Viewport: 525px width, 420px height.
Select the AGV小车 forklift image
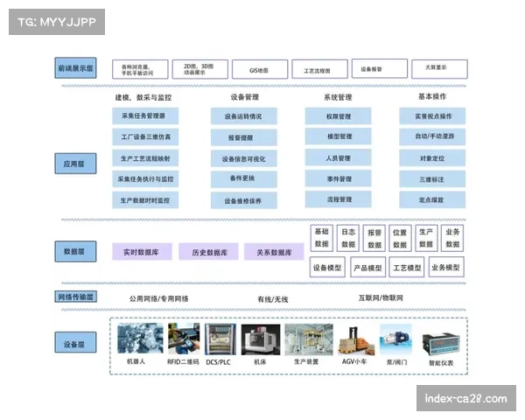pyautogui.click(x=356, y=341)
